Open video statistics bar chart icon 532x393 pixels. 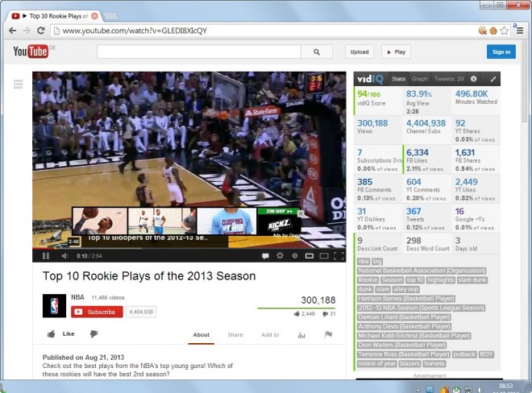pos(301,335)
